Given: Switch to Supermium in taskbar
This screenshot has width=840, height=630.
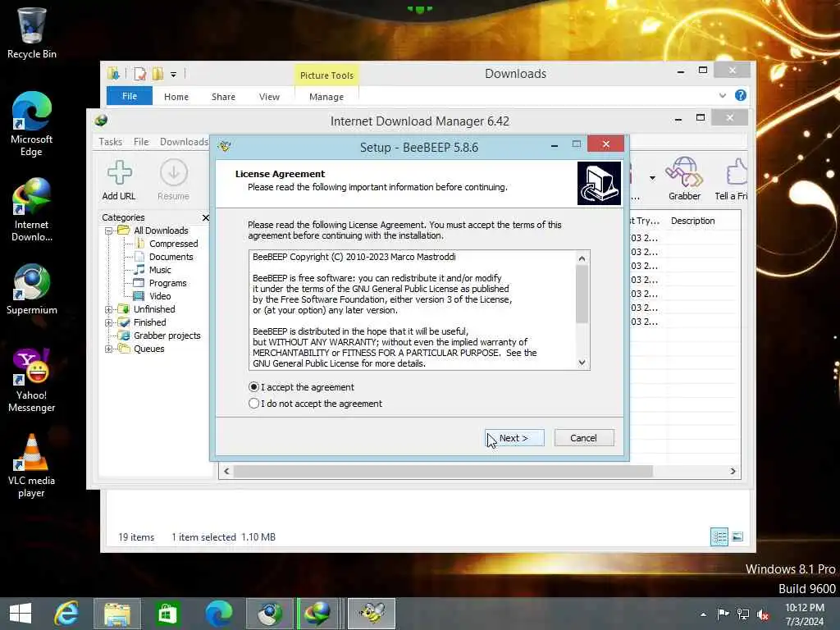Looking at the screenshot, I should (x=269, y=614).
